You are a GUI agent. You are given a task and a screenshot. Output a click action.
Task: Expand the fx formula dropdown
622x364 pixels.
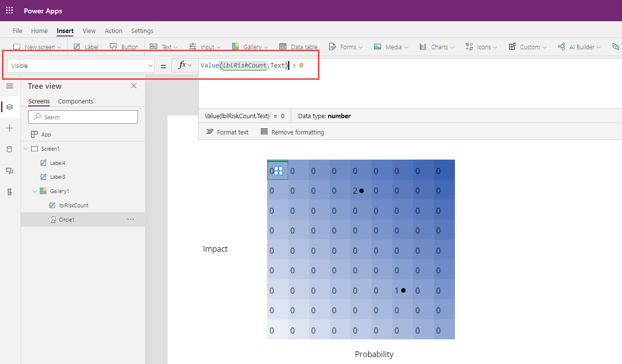pyautogui.click(x=185, y=65)
